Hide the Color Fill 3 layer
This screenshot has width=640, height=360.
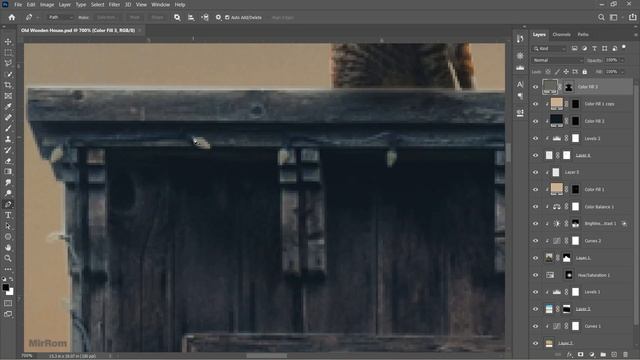tap(535, 87)
